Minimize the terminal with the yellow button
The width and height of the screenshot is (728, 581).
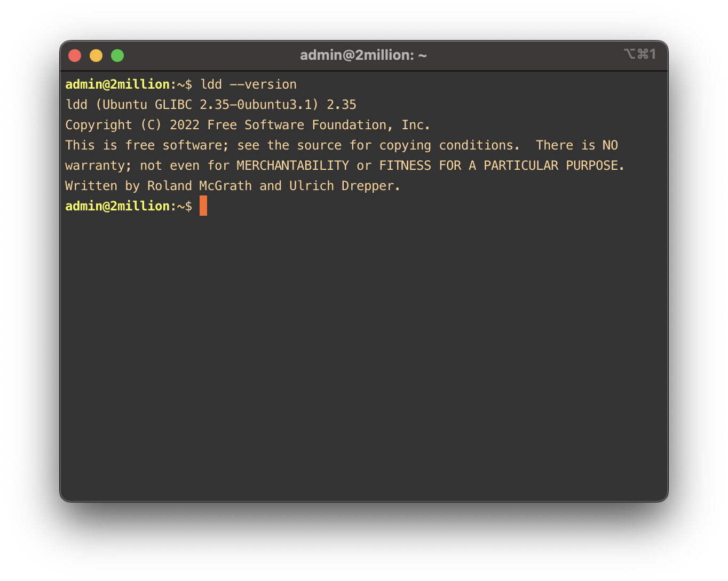(96, 56)
